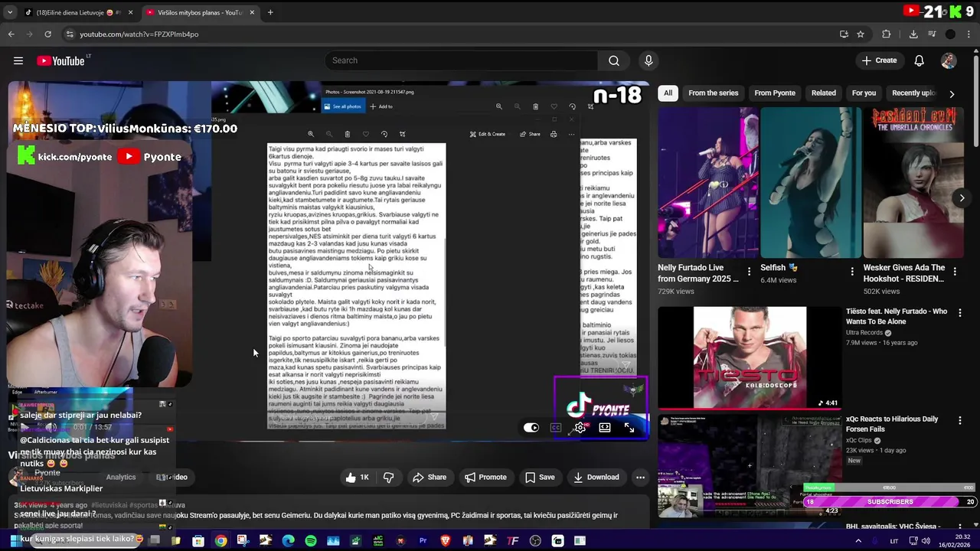Open Chrome three-dot menu
Viewport: 980px width, 551px height.
tap(969, 34)
